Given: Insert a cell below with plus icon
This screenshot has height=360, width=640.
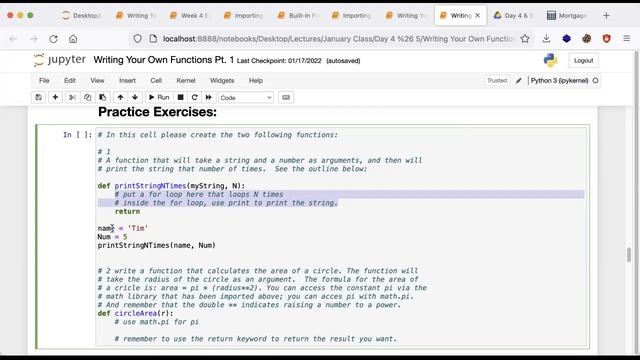Looking at the screenshot, I should coord(55,98).
